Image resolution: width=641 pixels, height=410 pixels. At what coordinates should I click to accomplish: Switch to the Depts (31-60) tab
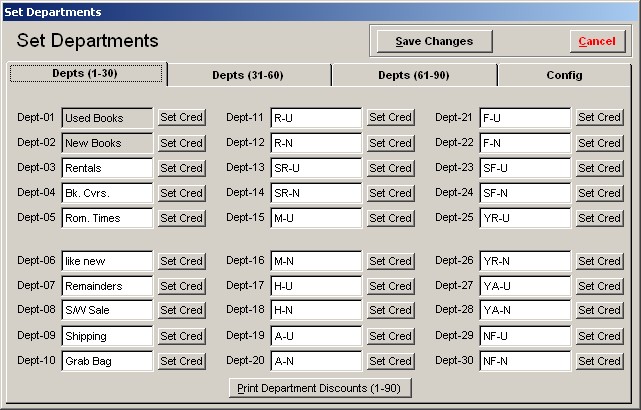pyautogui.click(x=248, y=75)
